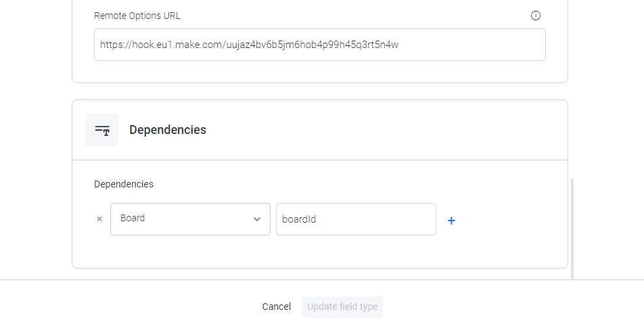The image size is (644, 318).
Task: Click the selected 'Board' value text
Action: [x=133, y=219]
